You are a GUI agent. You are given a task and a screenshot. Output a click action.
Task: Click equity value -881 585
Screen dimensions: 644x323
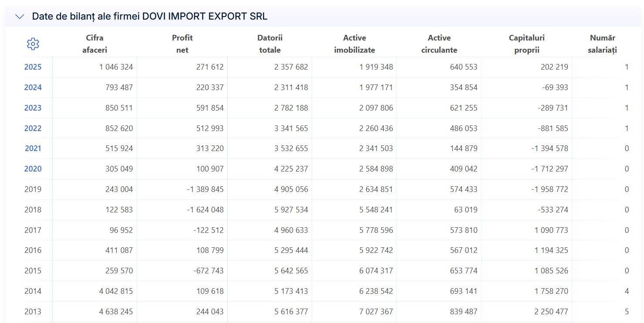(553, 128)
